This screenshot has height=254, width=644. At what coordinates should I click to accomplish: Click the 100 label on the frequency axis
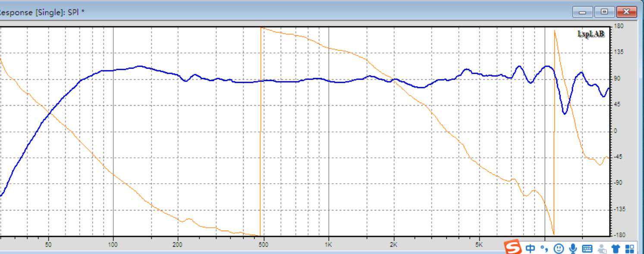point(113,245)
